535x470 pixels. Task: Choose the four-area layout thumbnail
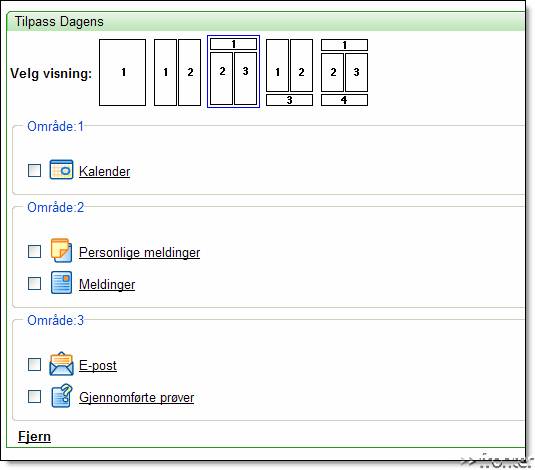click(x=344, y=72)
